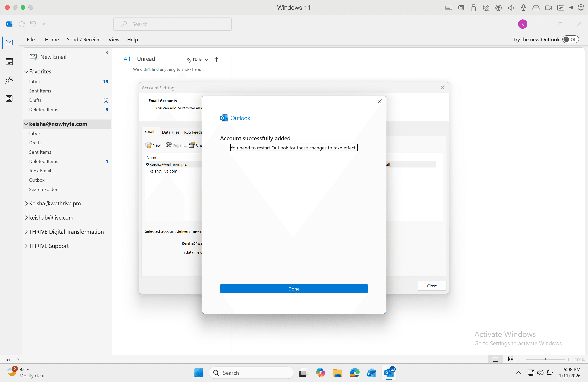Expand keishab@live.com account
Viewport: 588px width, 382px height.
point(26,218)
